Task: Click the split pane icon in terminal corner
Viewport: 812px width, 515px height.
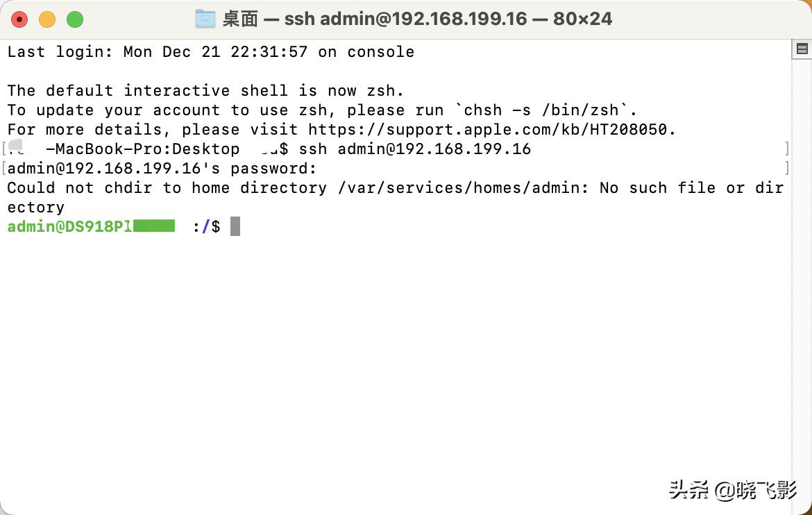Action: point(802,49)
